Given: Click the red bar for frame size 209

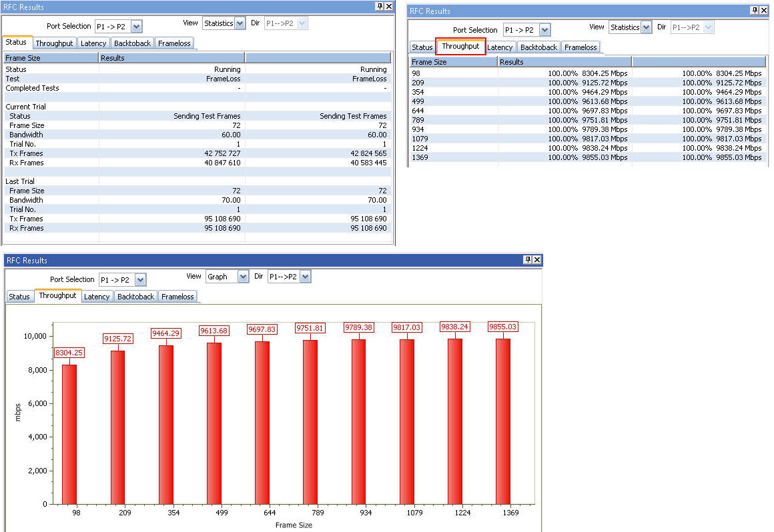Looking at the screenshot, I should (117, 427).
